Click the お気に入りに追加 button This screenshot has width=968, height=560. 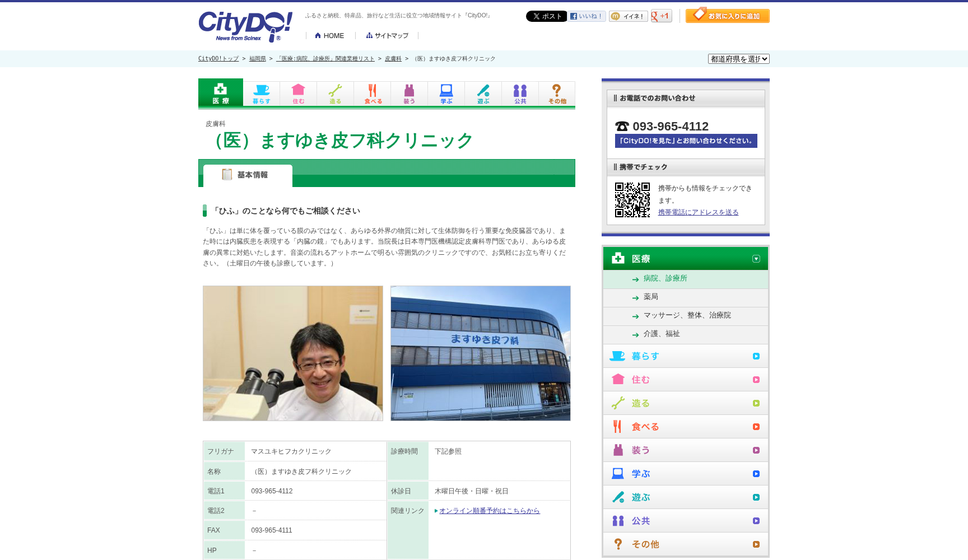click(727, 15)
